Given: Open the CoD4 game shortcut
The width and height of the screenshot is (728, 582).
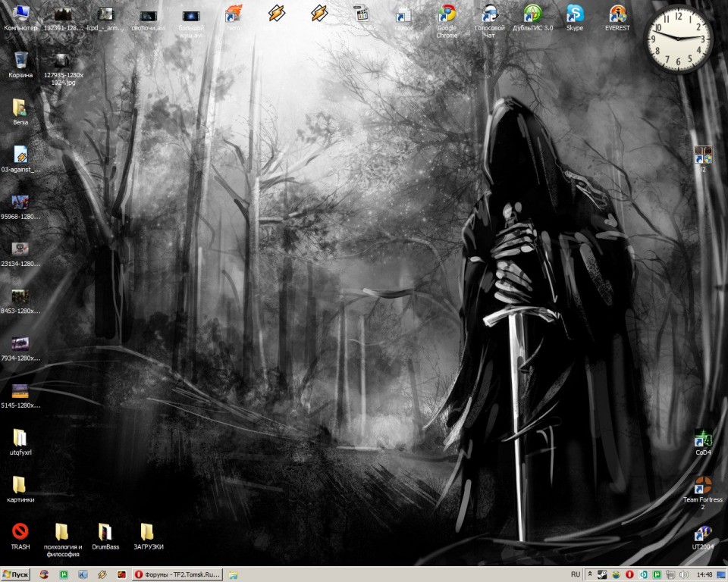Looking at the screenshot, I should [703, 443].
